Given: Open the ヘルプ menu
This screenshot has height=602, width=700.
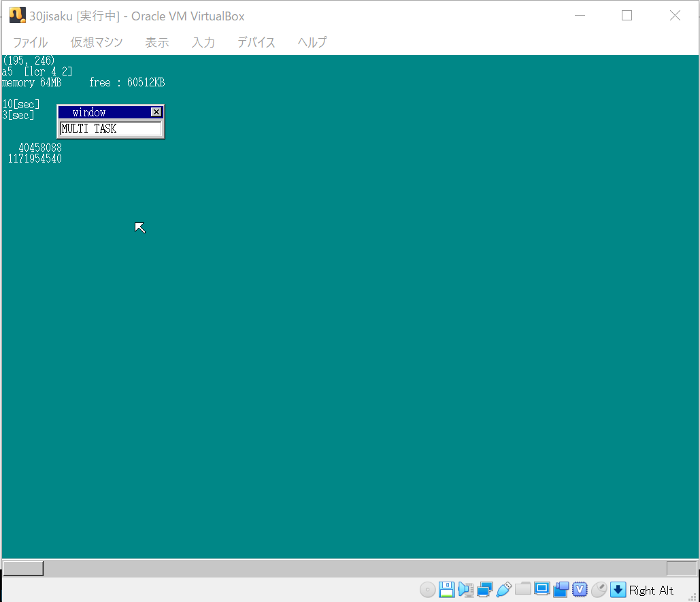Looking at the screenshot, I should (x=312, y=42).
